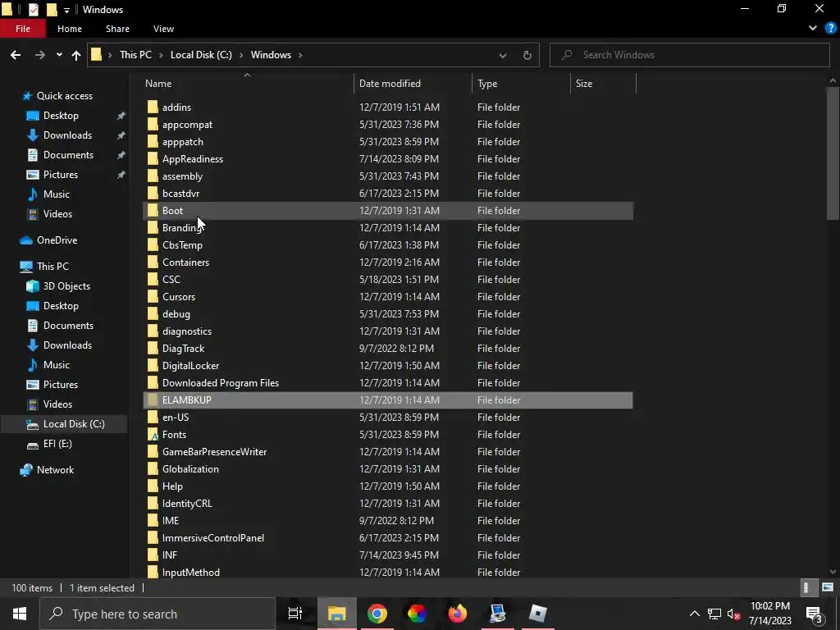The image size is (840, 630).
Task: Show hidden system tray icons
Action: (x=694, y=614)
